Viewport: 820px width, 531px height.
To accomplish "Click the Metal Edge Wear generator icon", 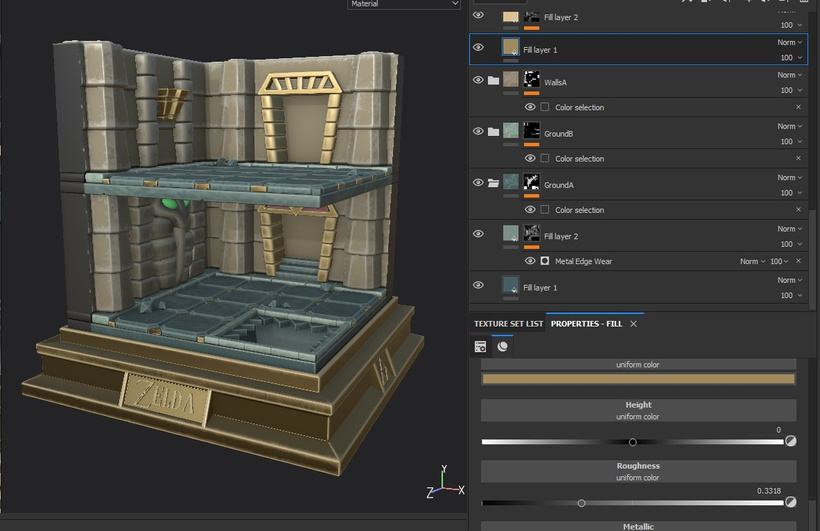I will [x=545, y=261].
